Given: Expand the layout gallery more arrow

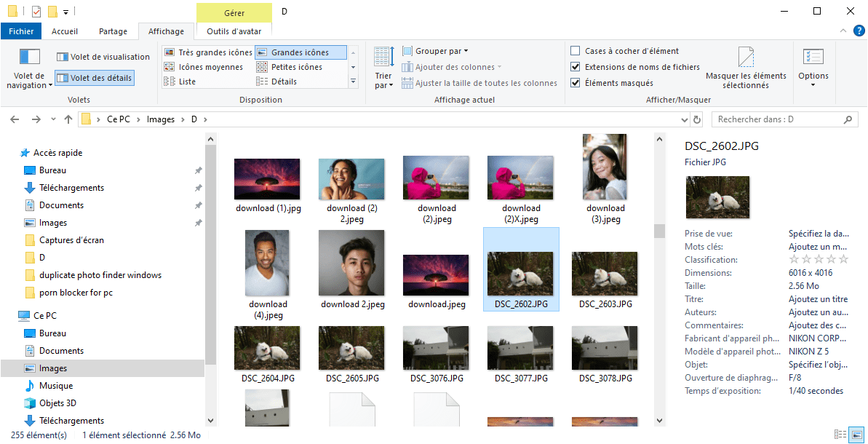Looking at the screenshot, I should pos(353,81).
